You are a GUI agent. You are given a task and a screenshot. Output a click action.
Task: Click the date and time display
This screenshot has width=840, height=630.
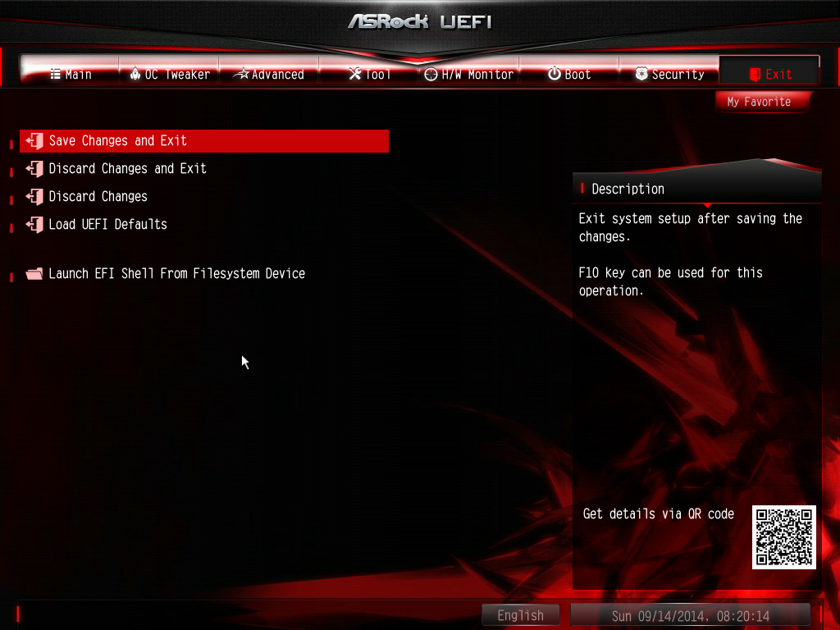691,615
